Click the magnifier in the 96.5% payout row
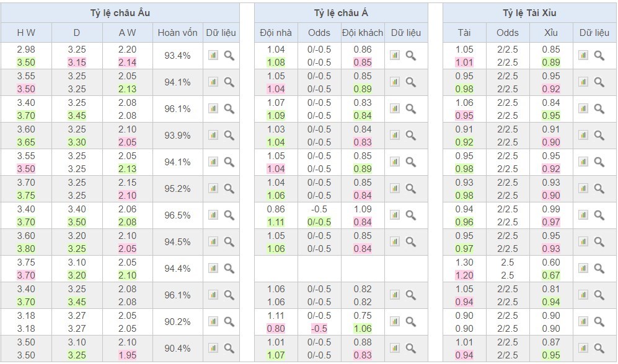The image size is (618, 364). pyautogui.click(x=229, y=215)
